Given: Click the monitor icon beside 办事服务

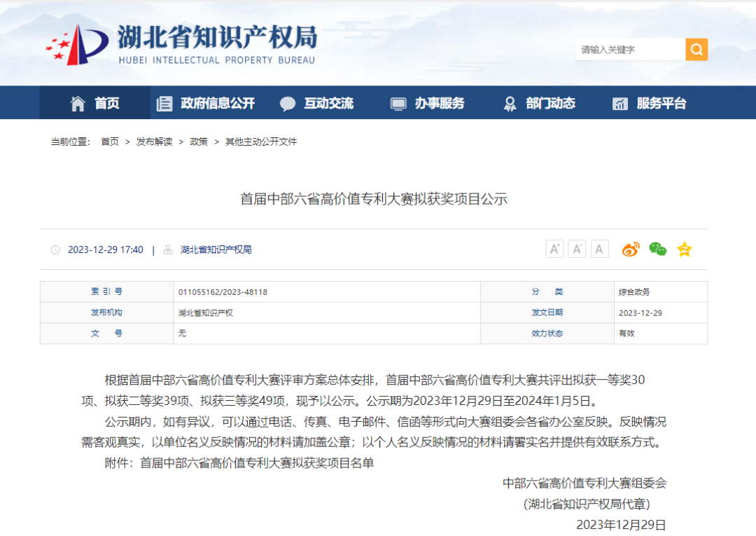Looking at the screenshot, I should tap(398, 102).
